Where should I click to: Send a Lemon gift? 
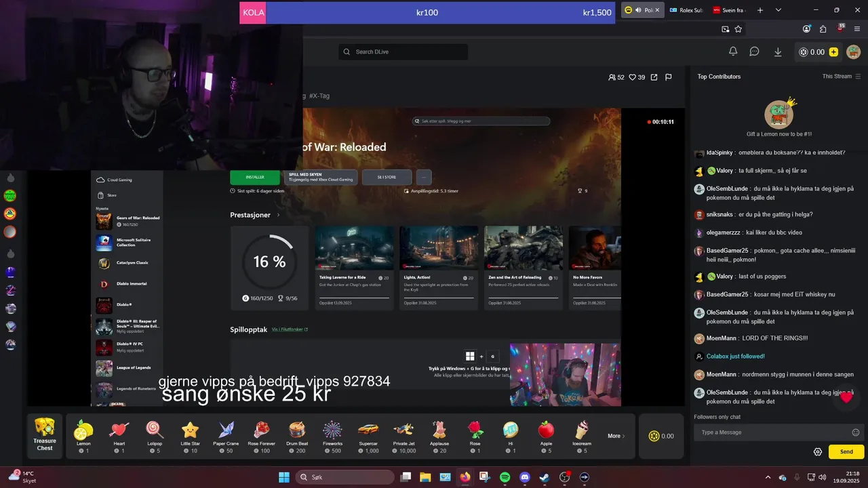(x=83, y=436)
